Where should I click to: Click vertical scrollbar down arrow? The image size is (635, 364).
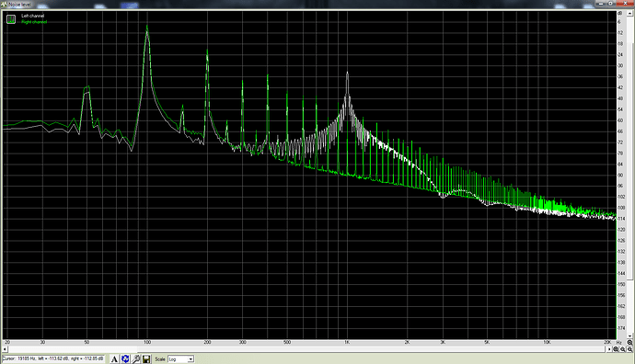pos(630,336)
